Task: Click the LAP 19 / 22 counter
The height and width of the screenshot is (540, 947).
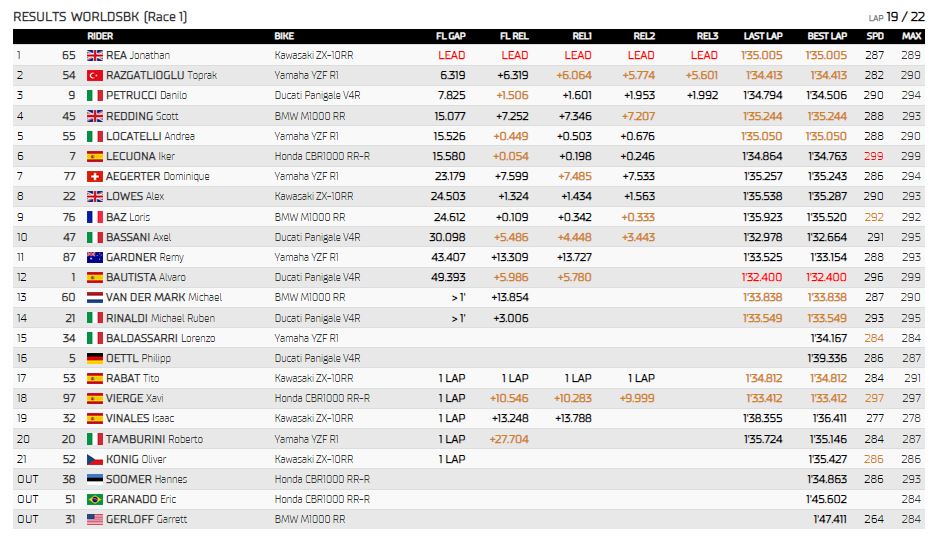Action: [x=896, y=17]
